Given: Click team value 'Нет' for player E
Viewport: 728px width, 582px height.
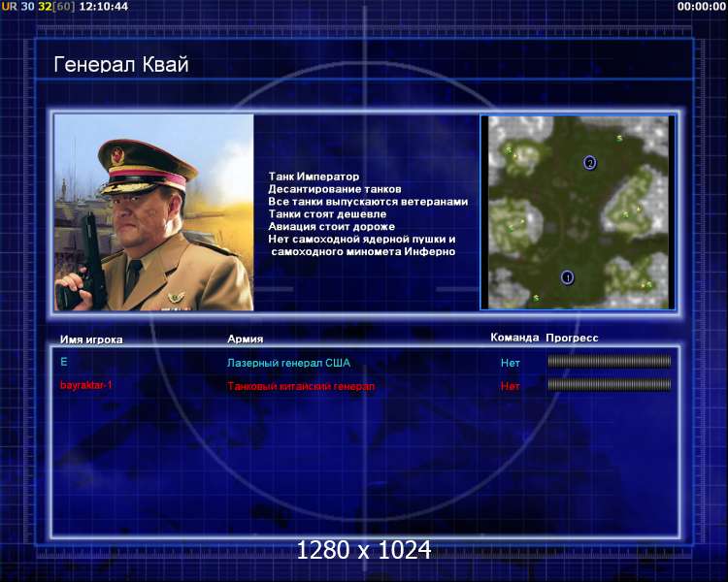Looking at the screenshot, I should [510, 363].
